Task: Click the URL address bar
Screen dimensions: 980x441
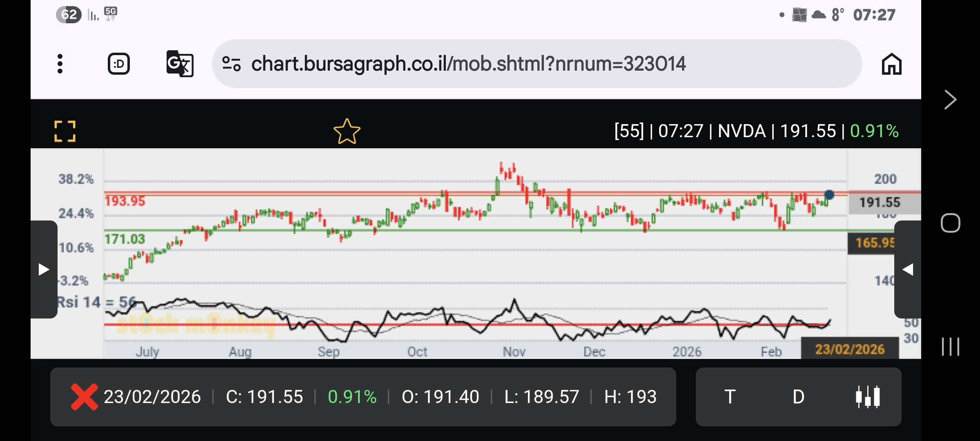Action: point(468,64)
